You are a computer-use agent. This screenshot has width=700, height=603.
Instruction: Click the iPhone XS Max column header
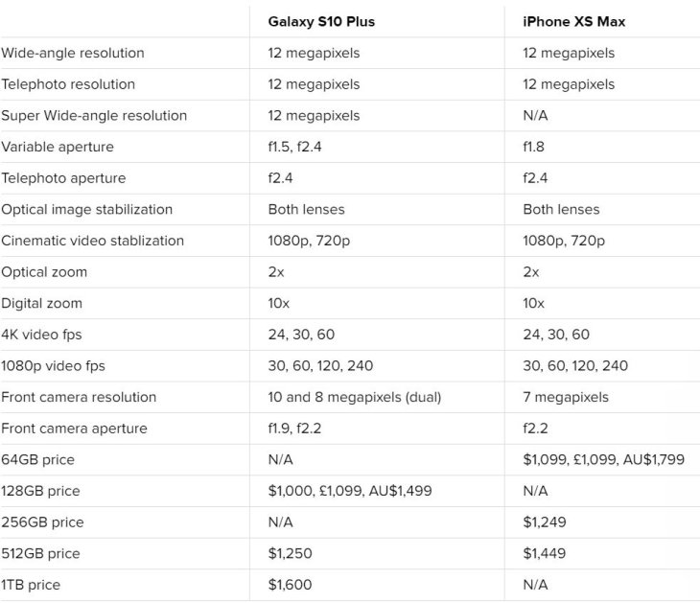[572, 21]
